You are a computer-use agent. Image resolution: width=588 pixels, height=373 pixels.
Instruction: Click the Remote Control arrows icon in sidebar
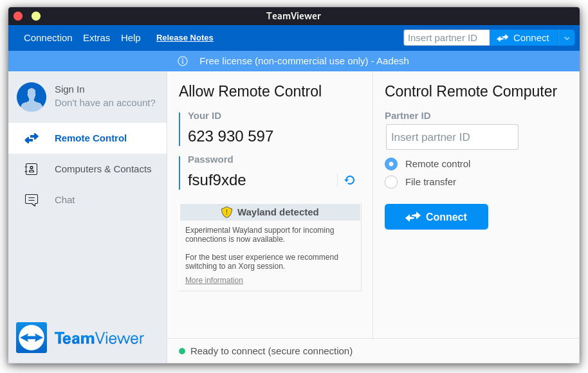pyautogui.click(x=32, y=138)
